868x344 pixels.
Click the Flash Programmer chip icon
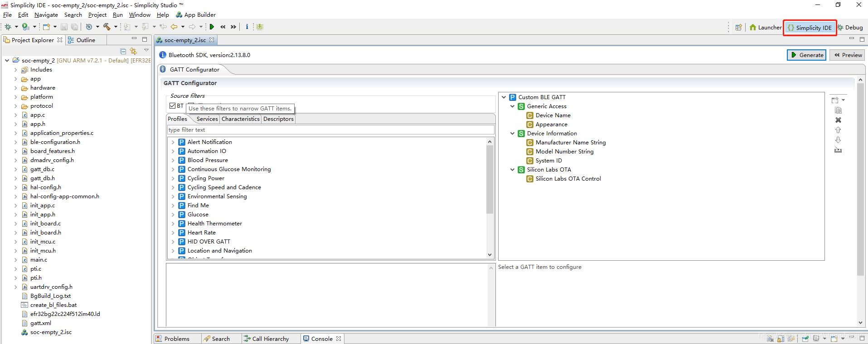tap(260, 27)
